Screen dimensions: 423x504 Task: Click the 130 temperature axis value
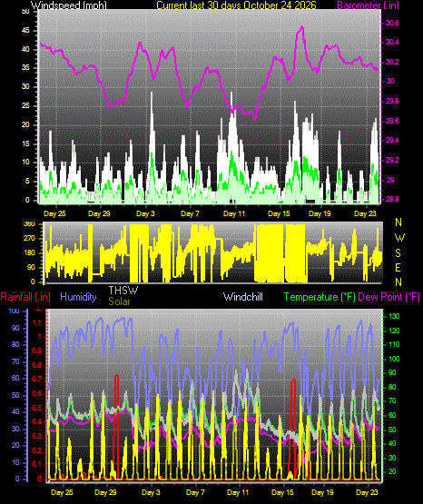coord(394,317)
